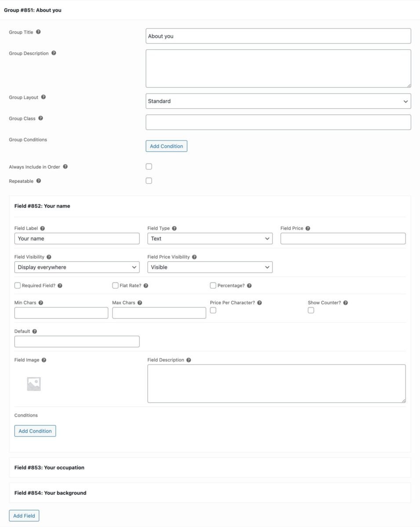Click help icon beside Required Field?

(x=60, y=285)
